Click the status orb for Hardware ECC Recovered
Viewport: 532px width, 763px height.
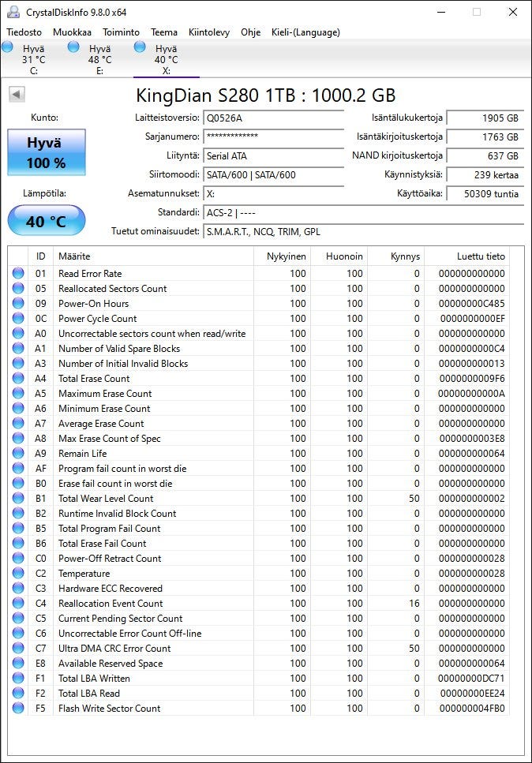[x=18, y=589]
